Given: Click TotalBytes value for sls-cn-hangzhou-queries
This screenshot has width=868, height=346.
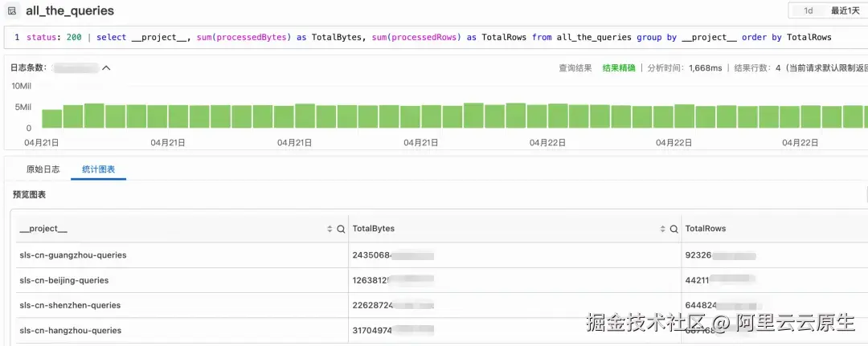Looking at the screenshot, I should (393, 331).
